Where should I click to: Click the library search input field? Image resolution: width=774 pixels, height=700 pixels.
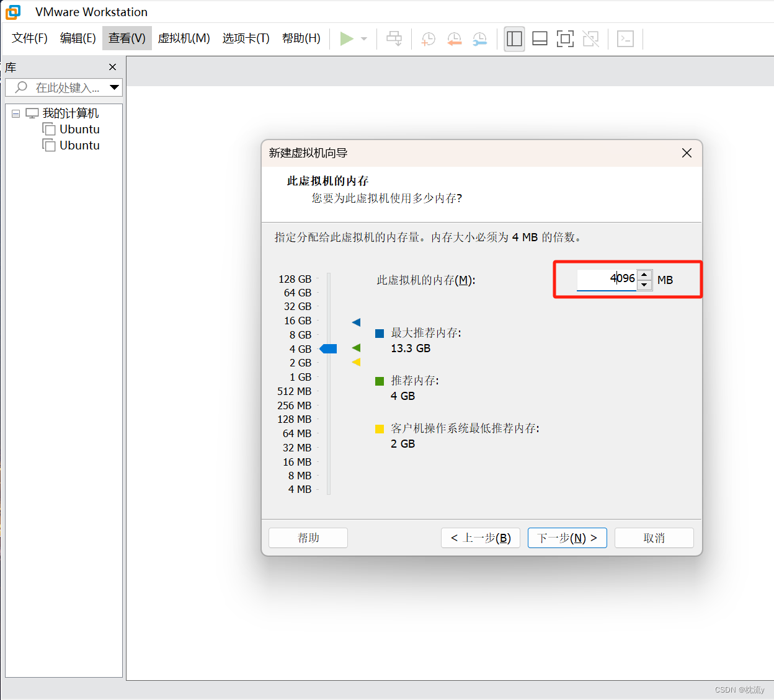tap(64, 87)
